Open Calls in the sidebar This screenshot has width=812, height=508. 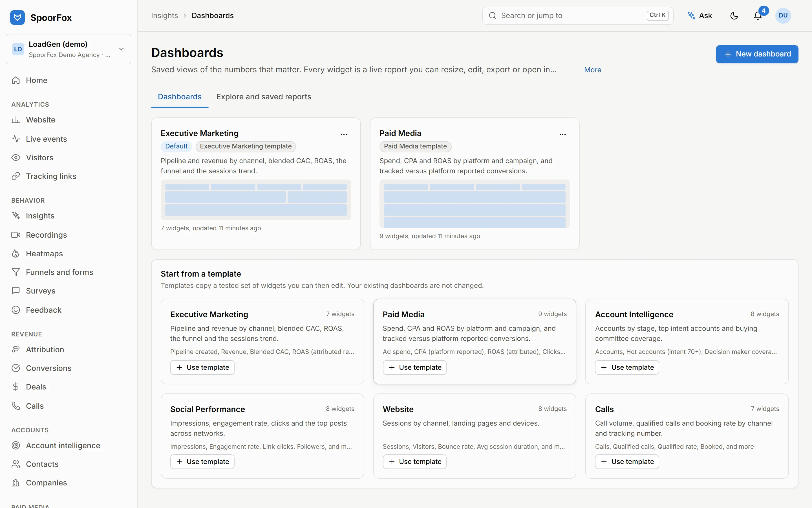click(69, 406)
